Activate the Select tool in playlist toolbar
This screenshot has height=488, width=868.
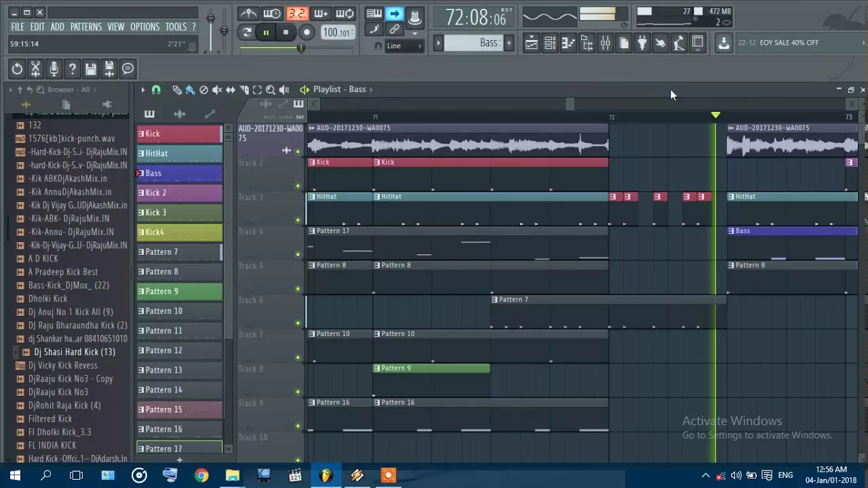257,89
